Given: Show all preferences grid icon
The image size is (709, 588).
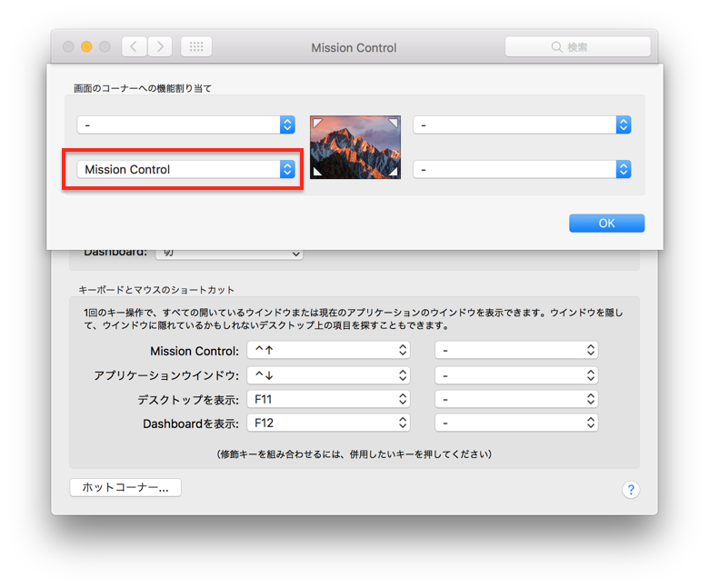Looking at the screenshot, I should [196, 47].
